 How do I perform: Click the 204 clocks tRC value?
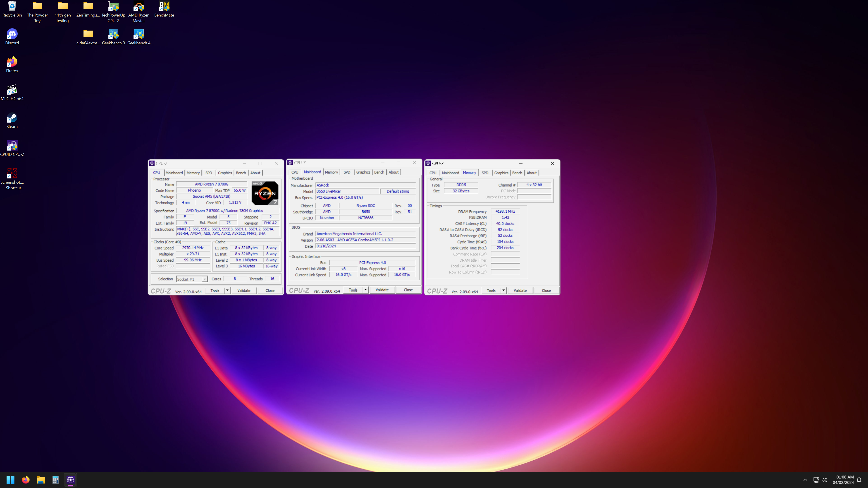point(505,248)
